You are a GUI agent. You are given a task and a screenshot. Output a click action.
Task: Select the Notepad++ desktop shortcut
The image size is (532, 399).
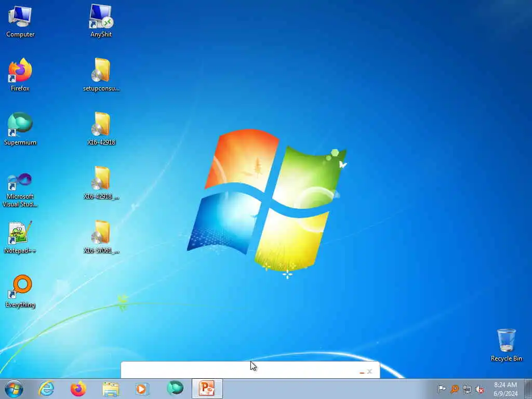20,237
